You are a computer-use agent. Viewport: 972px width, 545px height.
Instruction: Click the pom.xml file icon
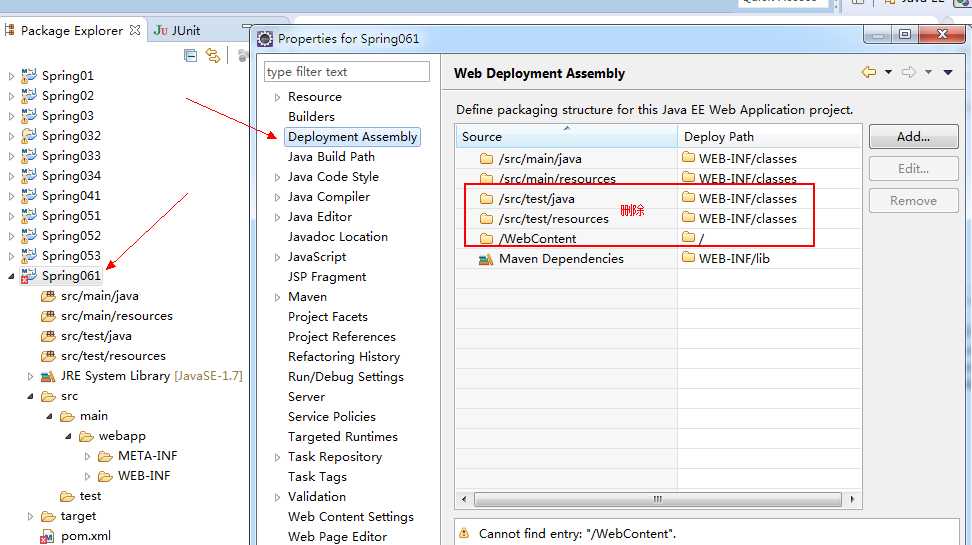[47, 536]
